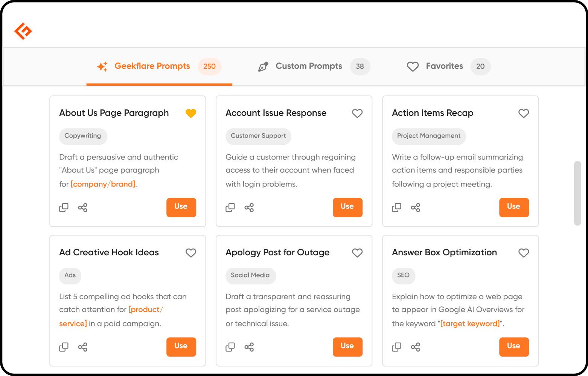Favorite the Answer Box Optimization card

click(524, 253)
